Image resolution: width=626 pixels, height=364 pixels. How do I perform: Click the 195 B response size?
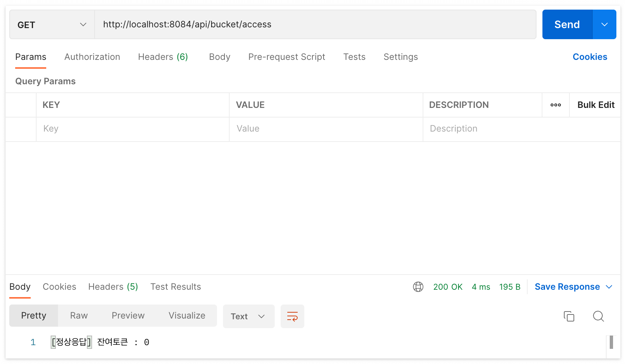(510, 287)
